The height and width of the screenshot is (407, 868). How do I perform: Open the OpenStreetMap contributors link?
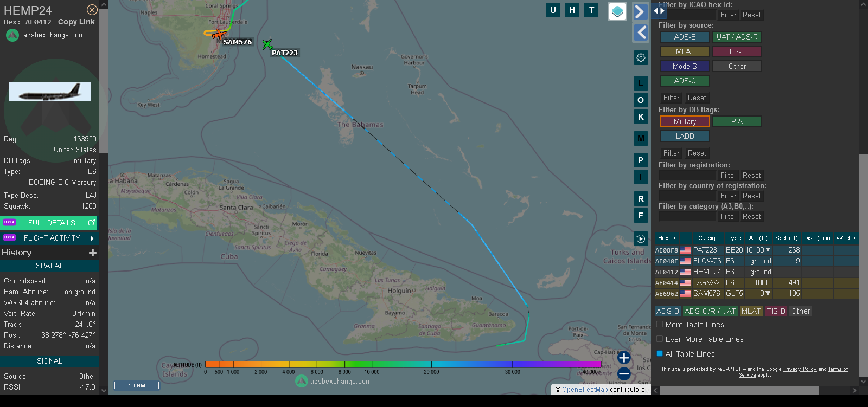point(585,390)
